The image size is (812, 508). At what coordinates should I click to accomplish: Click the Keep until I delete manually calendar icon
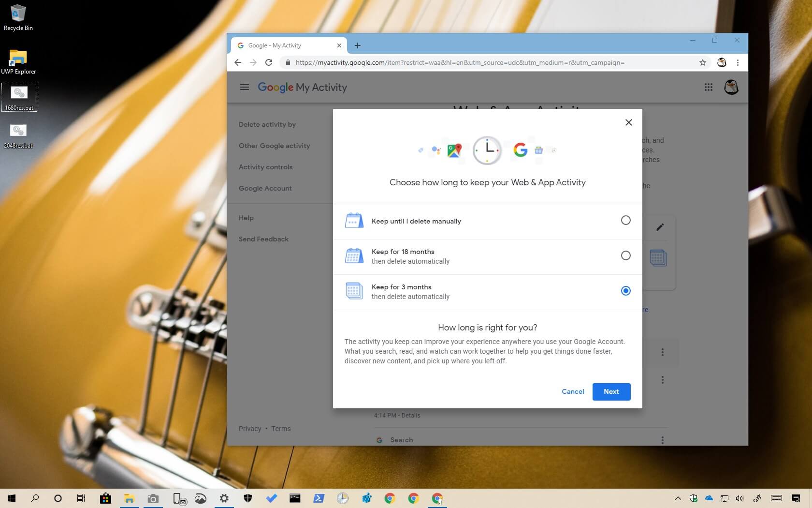pyautogui.click(x=354, y=221)
